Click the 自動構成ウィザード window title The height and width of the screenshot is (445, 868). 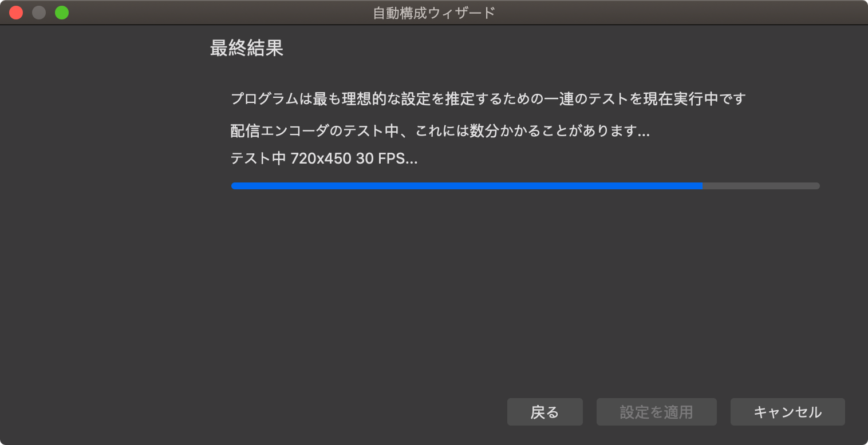click(434, 13)
